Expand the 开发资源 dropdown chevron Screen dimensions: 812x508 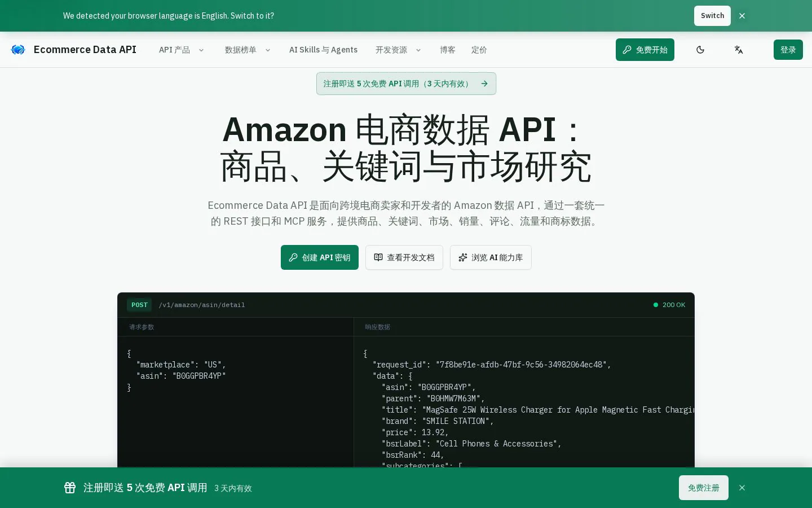point(418,50)
